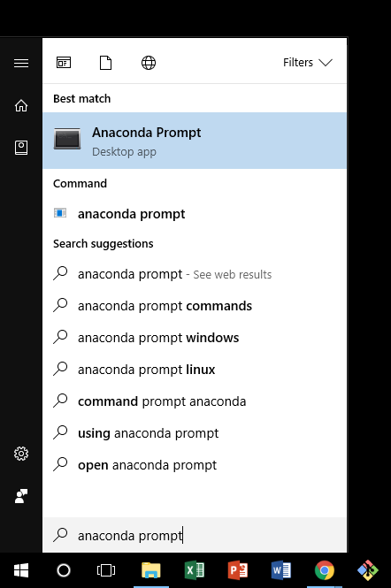This screenshot has height=588, width=391.
Task: Click the Feedback person icon
Action: pos(21,496)
